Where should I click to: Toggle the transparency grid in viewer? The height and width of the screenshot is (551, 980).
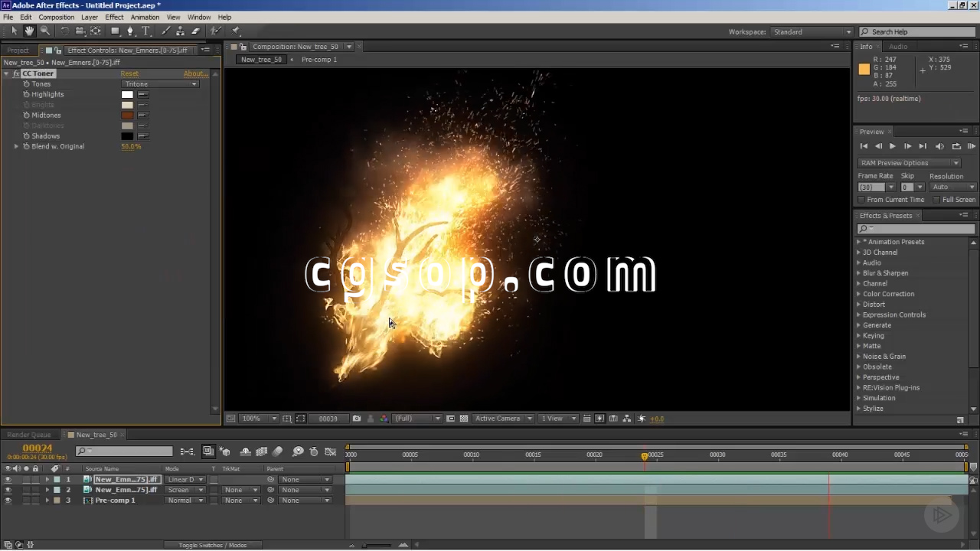tap(464, 419)
